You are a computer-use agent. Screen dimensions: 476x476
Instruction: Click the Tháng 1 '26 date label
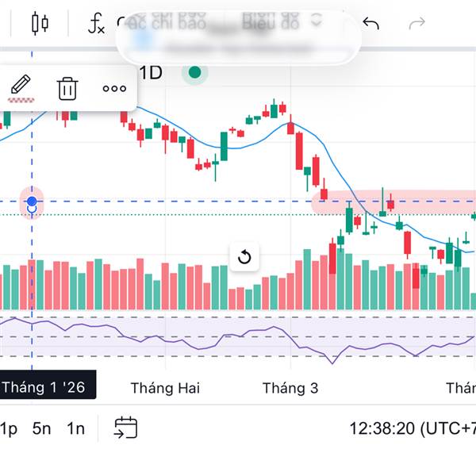[x=48, y=387]
